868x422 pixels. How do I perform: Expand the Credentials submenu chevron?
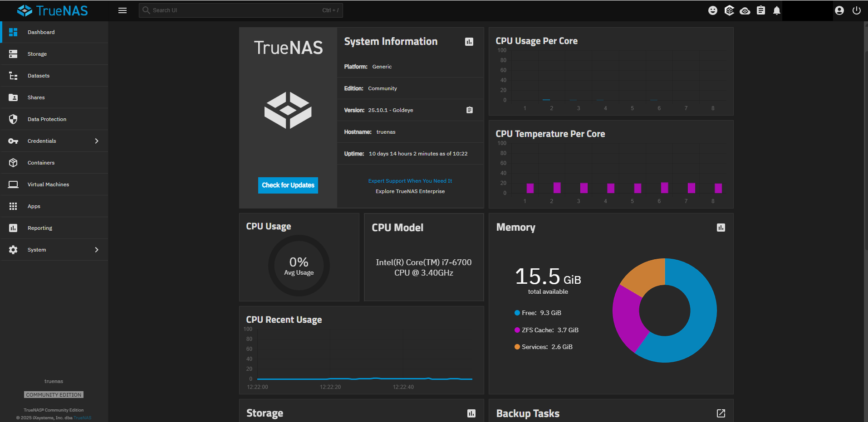click(x=97, y=141)
